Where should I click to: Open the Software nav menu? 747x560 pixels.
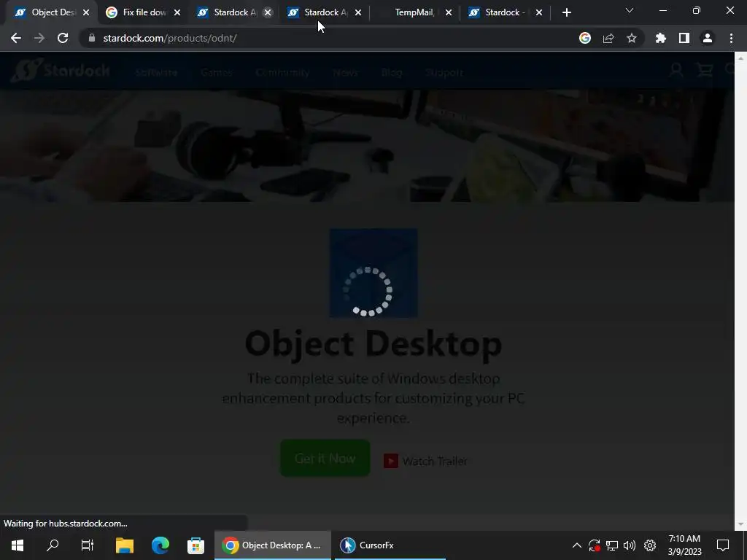156,72
